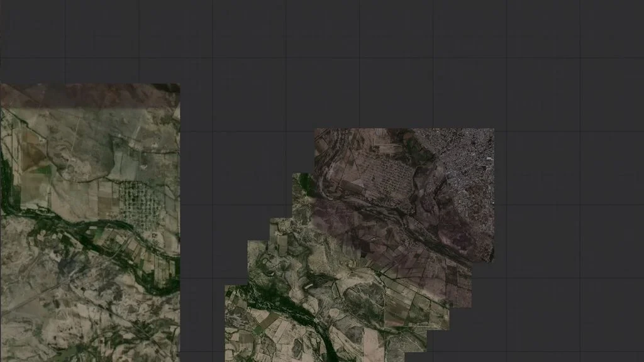
Task: Click the reddish mountain strip atop left tile
Action: [90, 96]
